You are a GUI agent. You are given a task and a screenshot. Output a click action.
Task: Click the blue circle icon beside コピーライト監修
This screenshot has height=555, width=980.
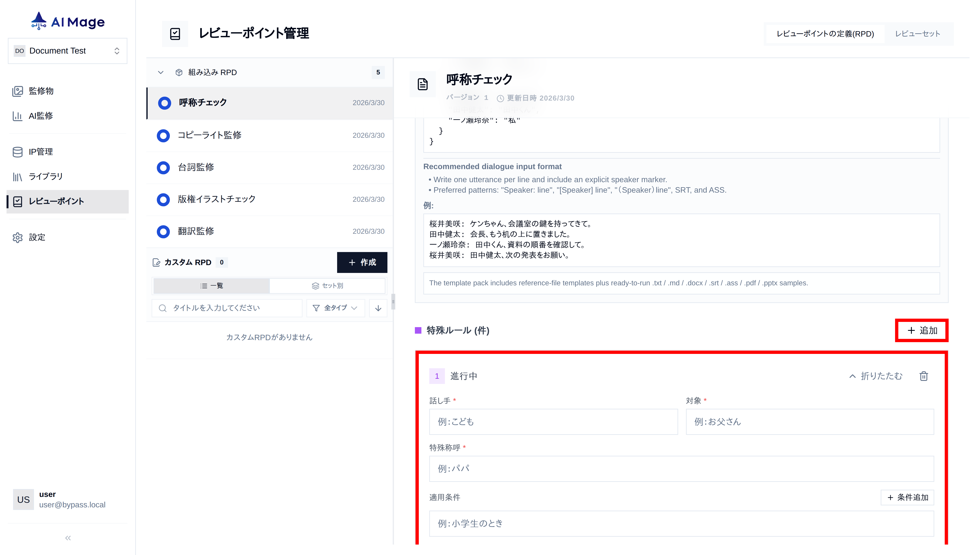(163, 135)
